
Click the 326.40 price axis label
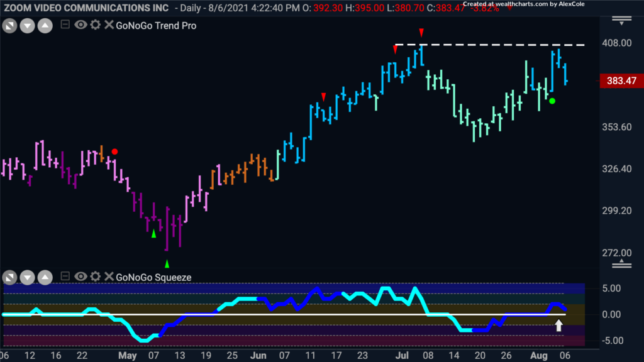617,169
